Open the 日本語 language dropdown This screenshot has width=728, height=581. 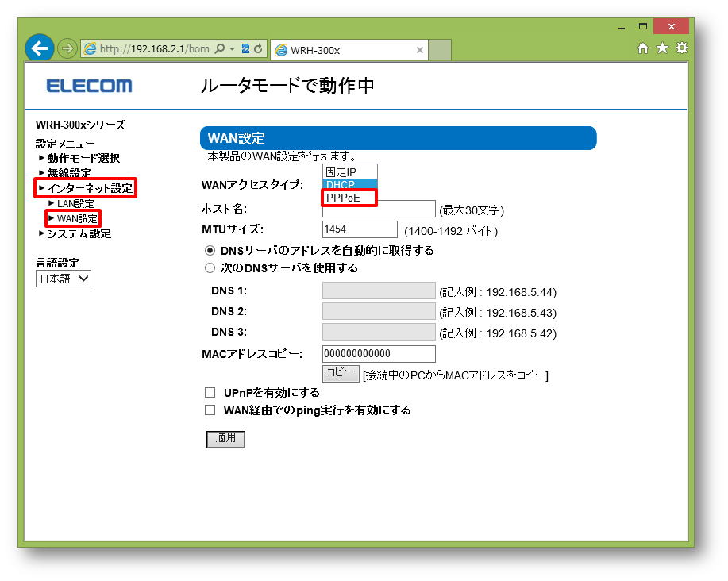[64, 279]
